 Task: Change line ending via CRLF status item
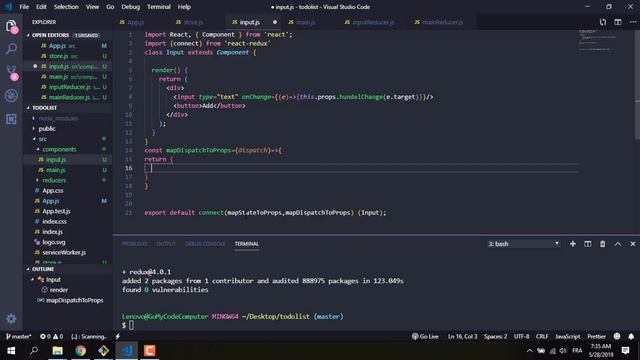[542, 336]
